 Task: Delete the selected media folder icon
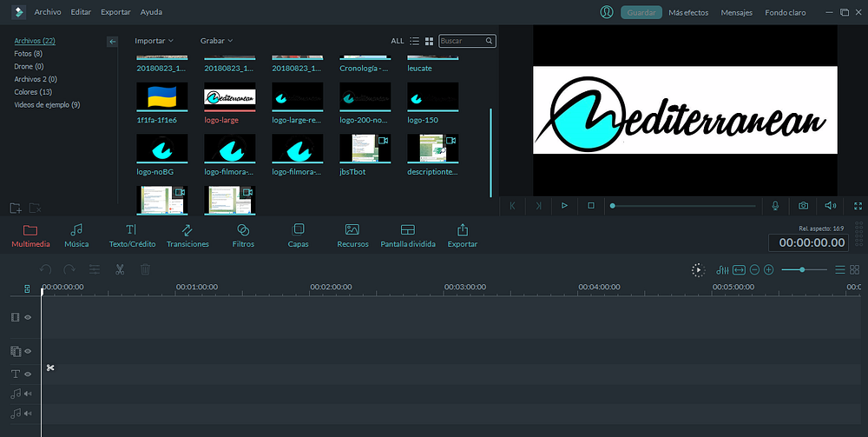coord(35,209)
